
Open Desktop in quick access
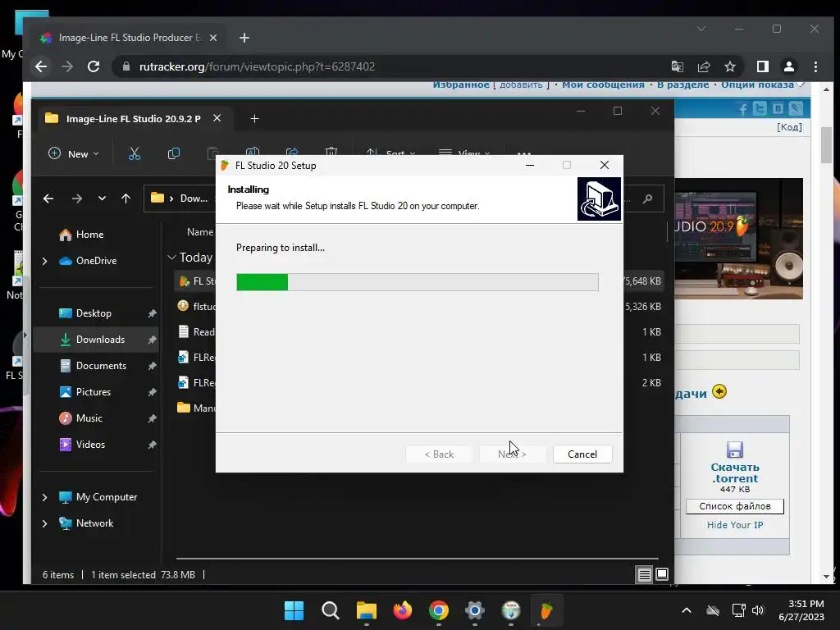click(x=85, y=313)
